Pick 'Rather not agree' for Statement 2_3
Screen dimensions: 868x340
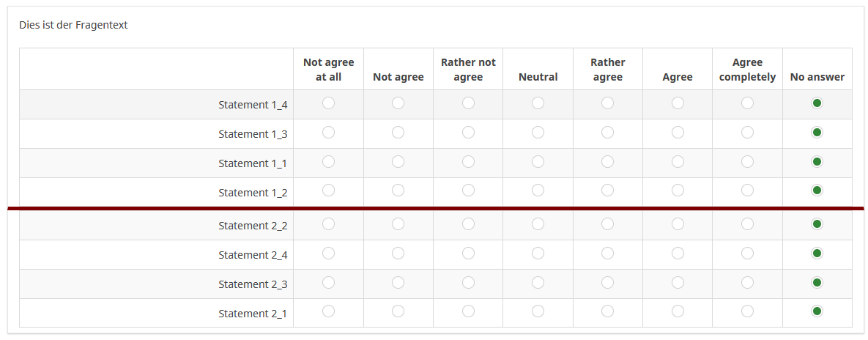(x=468, y=283)
